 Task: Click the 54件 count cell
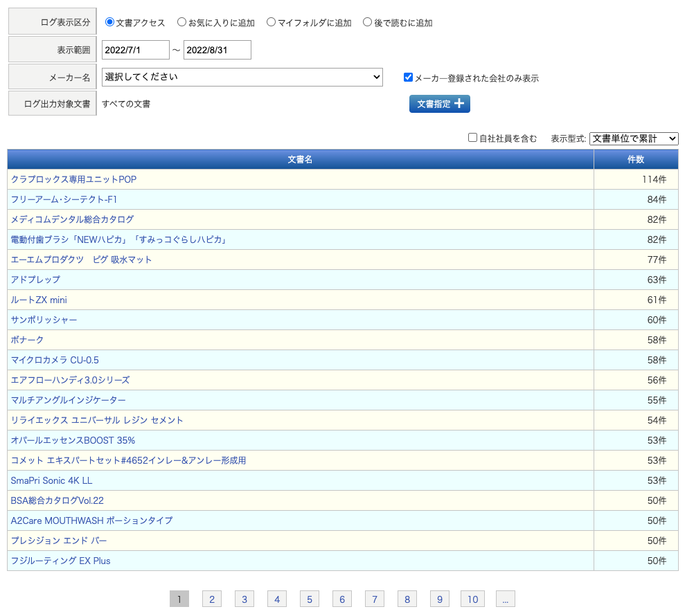coord(636,420)
